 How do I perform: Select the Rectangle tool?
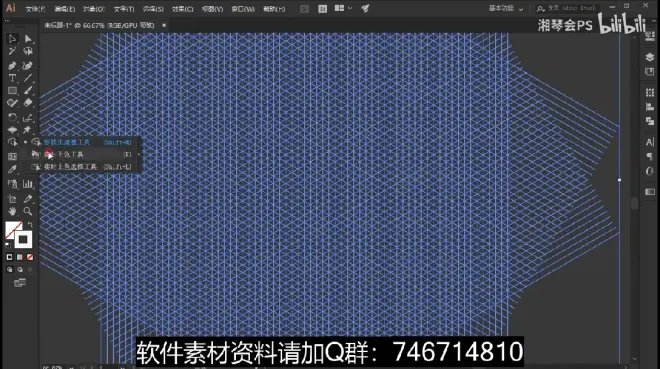pyautogui.click(x=12, y=90)
